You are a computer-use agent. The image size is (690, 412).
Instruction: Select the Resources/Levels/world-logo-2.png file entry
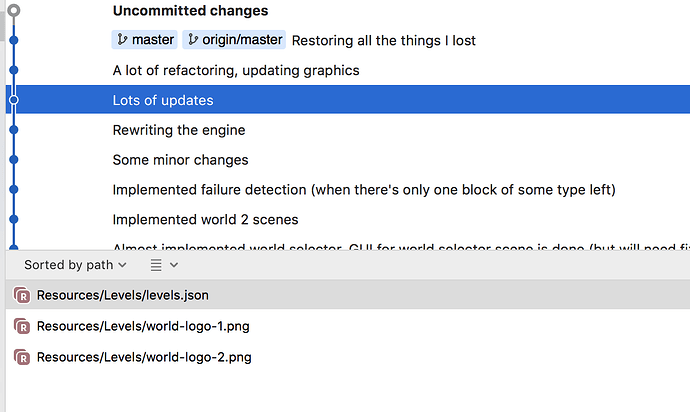144,357
